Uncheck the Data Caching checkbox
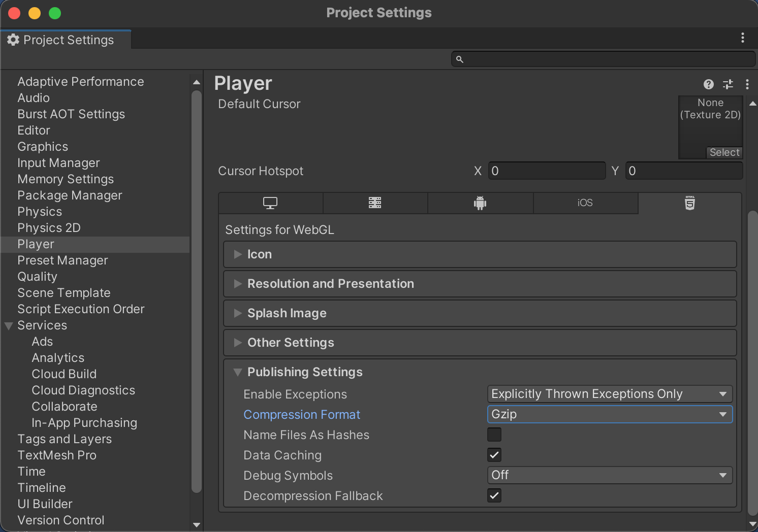 point(494,455)
